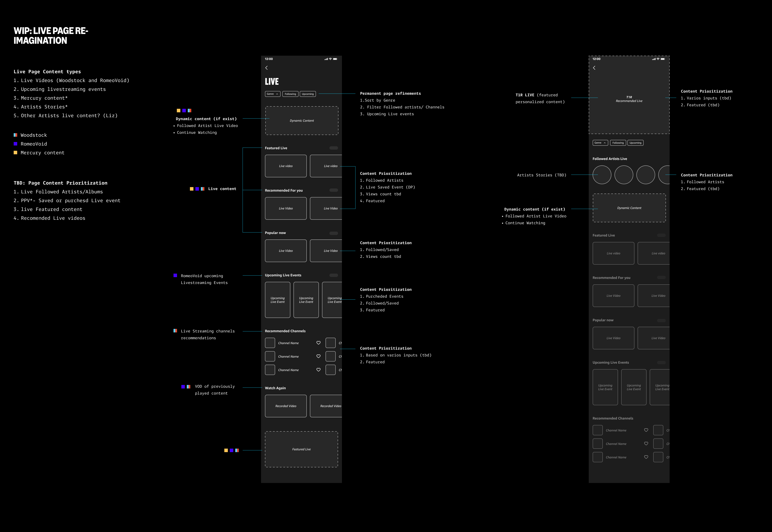This screenshot has width=772, height=532.
Task: Click back arrow in left LIVE phone
Action: click(x=267, y=68)
